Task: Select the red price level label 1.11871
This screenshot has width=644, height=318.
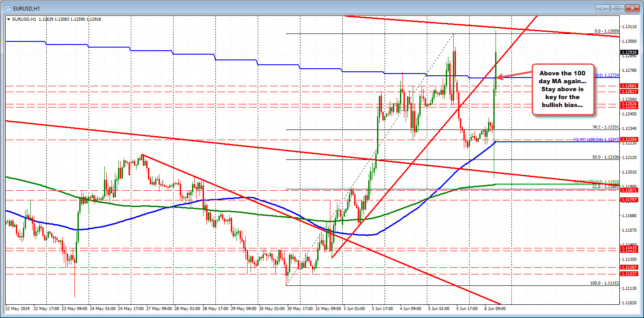Action: (x=629, y=190)
